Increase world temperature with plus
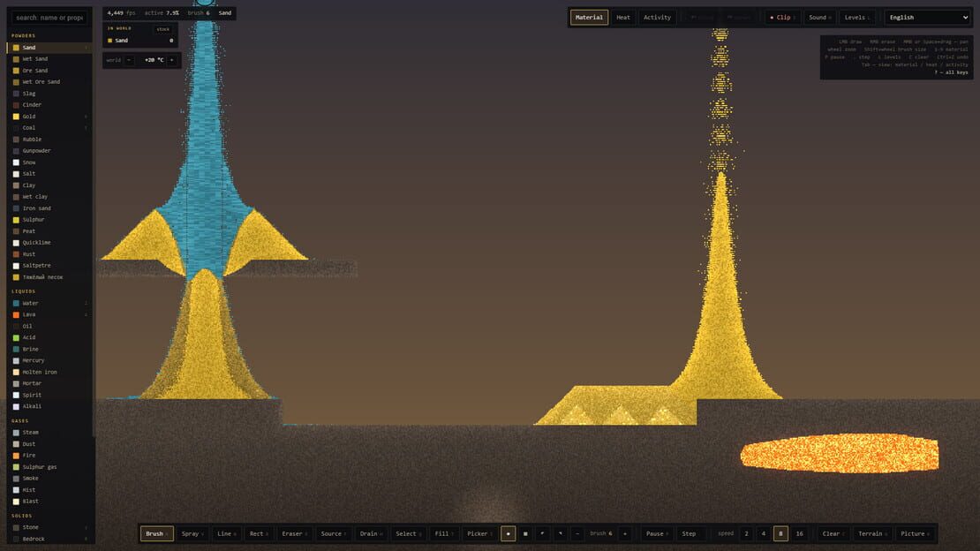Screen dimensions: 980x551 pyautogui.click(x=172, y=60)
